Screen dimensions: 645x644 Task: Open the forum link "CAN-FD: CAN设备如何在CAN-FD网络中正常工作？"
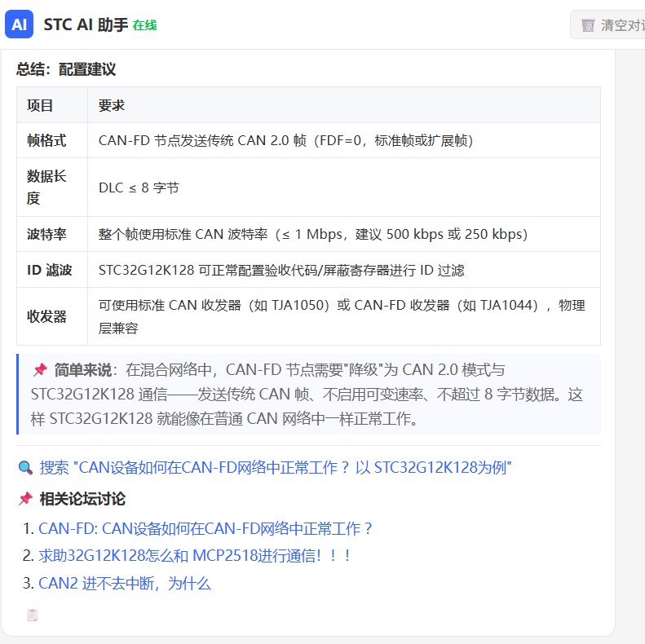coord(205,528)
